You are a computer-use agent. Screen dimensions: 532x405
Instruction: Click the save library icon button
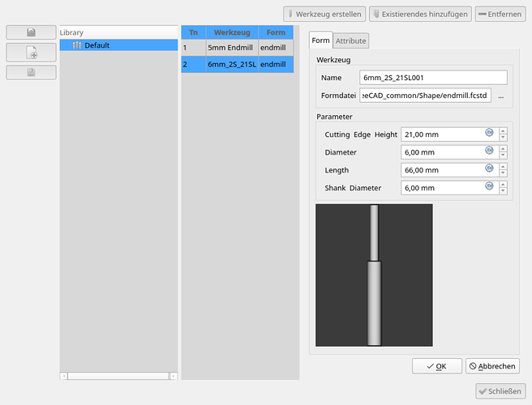click(31, 72)
